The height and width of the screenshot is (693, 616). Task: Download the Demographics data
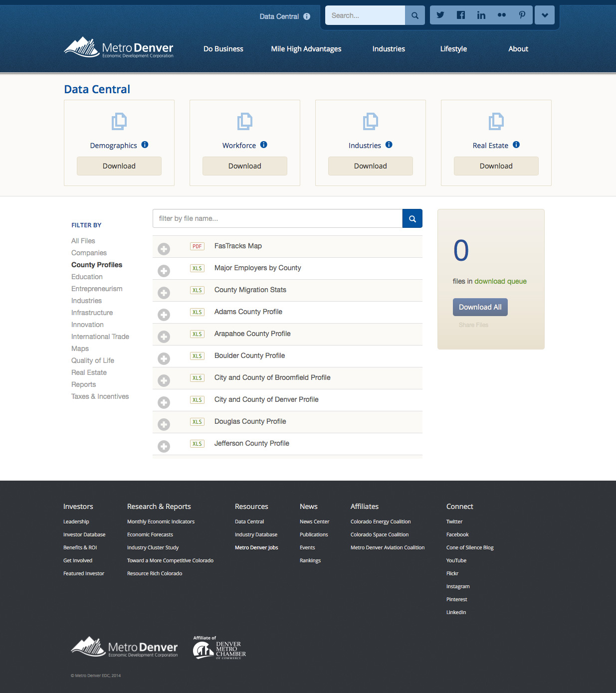119,166
